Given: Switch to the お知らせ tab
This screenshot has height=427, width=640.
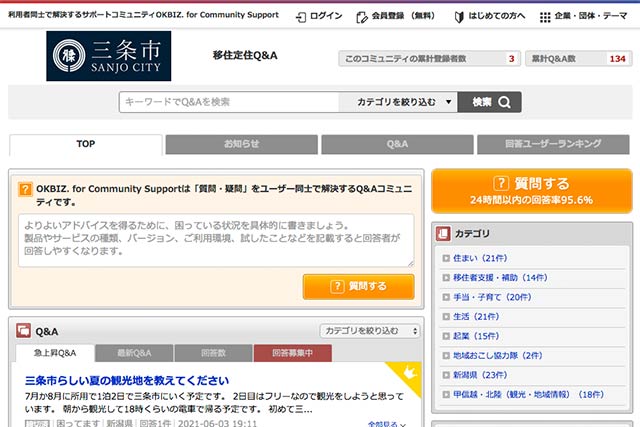Looking at the screenshot, I should (x=242, y=144).
